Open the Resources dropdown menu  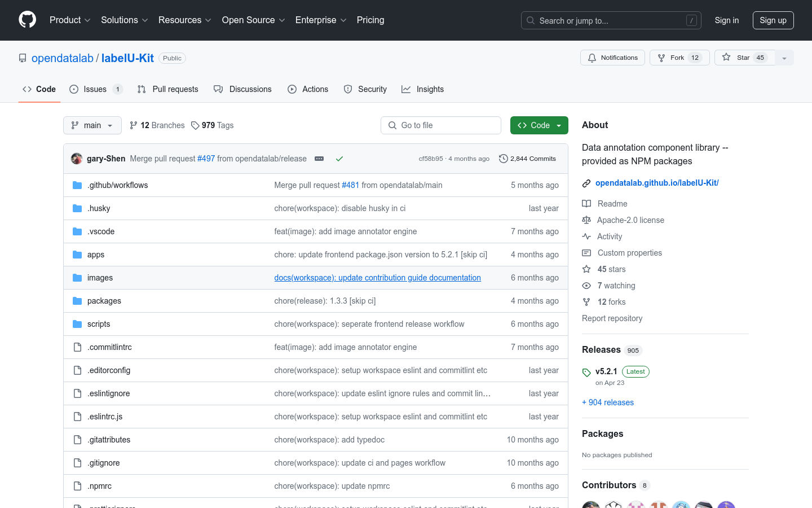185,20
